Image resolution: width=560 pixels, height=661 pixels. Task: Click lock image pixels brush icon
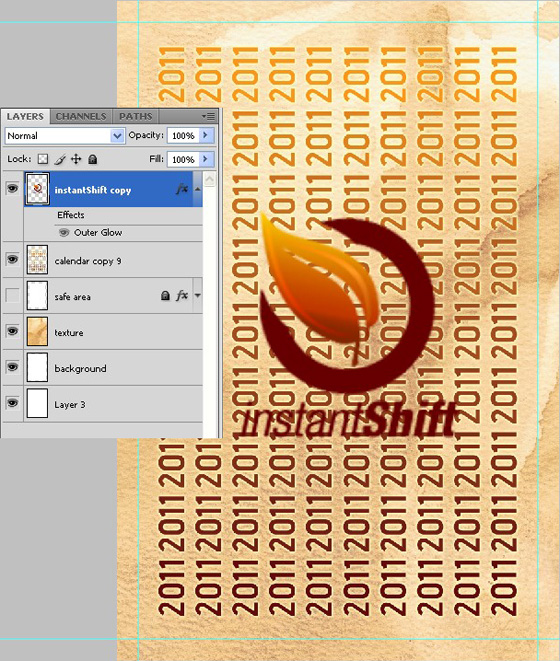click(60, 159)
